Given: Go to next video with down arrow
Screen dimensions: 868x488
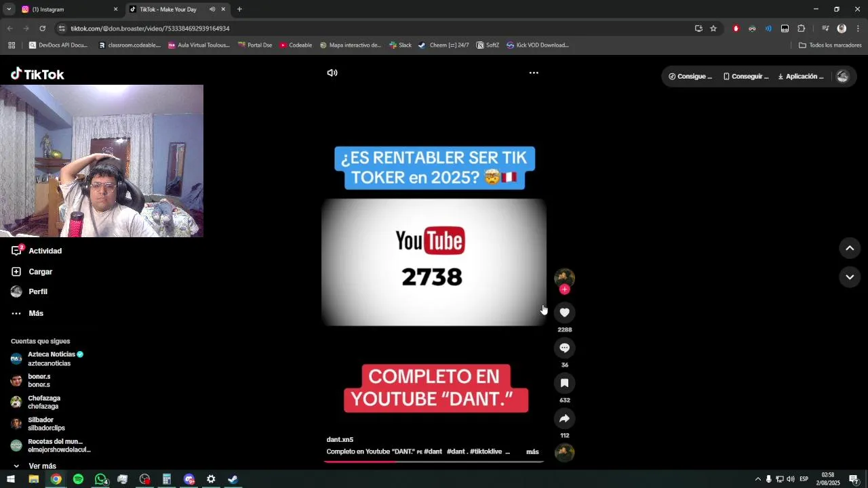Looking at the screenshot, I should (x=850, y=277).
